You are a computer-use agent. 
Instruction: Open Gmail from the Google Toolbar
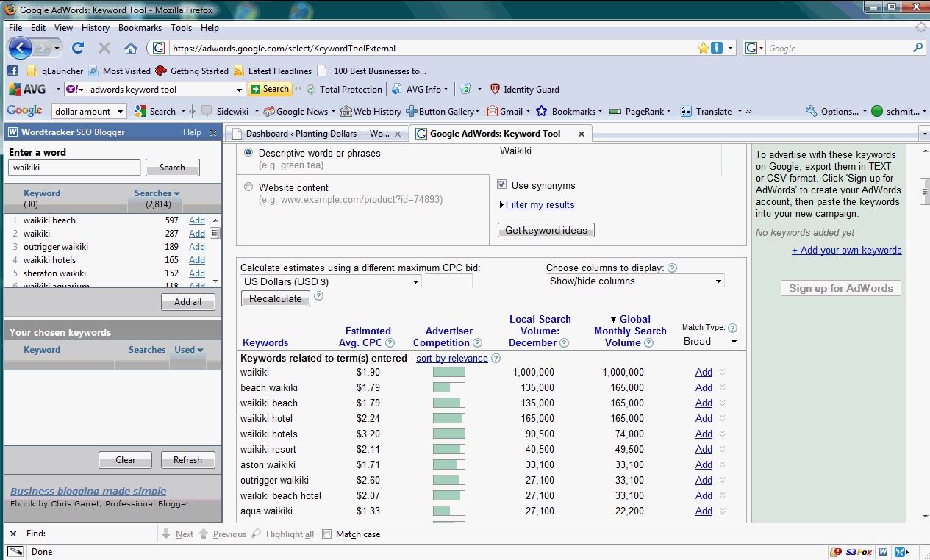click(x=504, y=112)
